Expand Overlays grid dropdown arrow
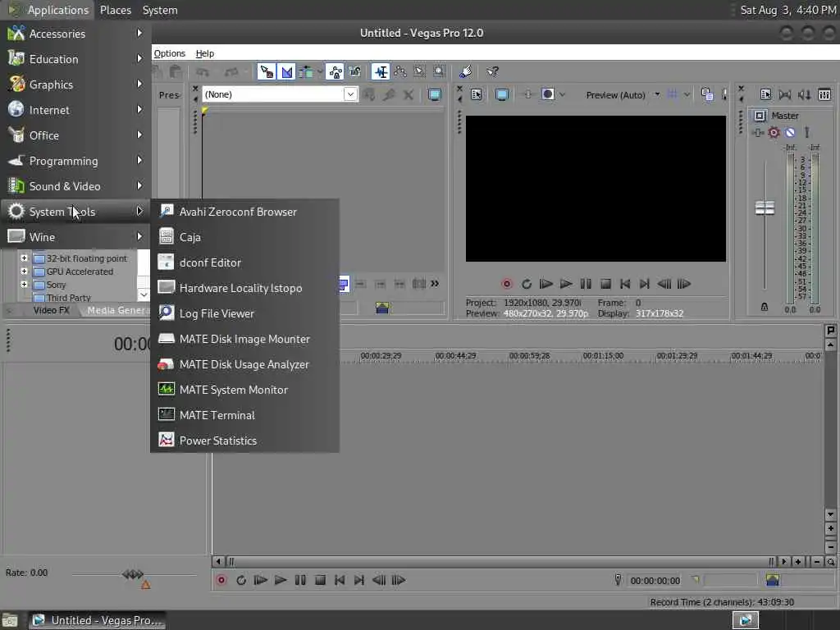840x630 pixels. 687,95
